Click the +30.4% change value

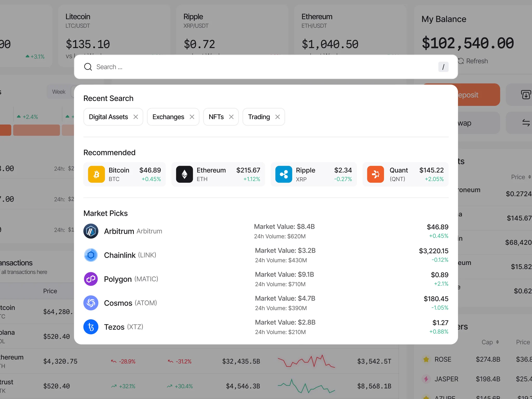click(184, 386)
